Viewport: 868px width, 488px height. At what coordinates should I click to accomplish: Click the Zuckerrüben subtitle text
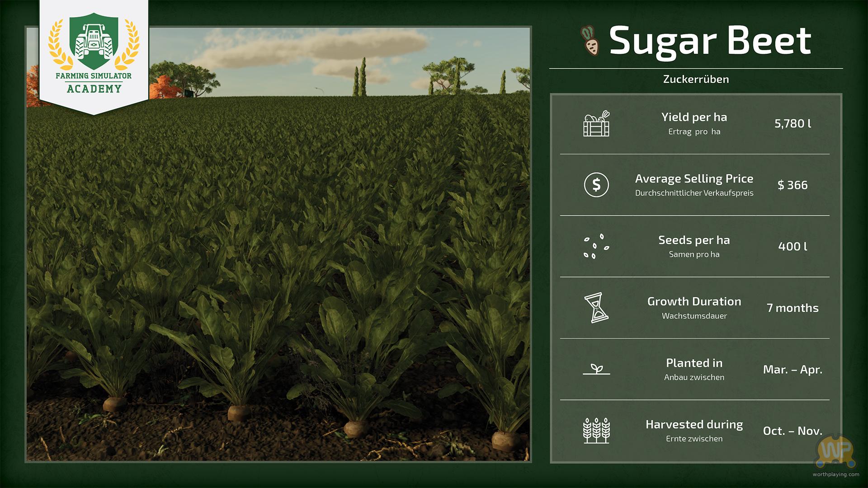coord(696,79)
